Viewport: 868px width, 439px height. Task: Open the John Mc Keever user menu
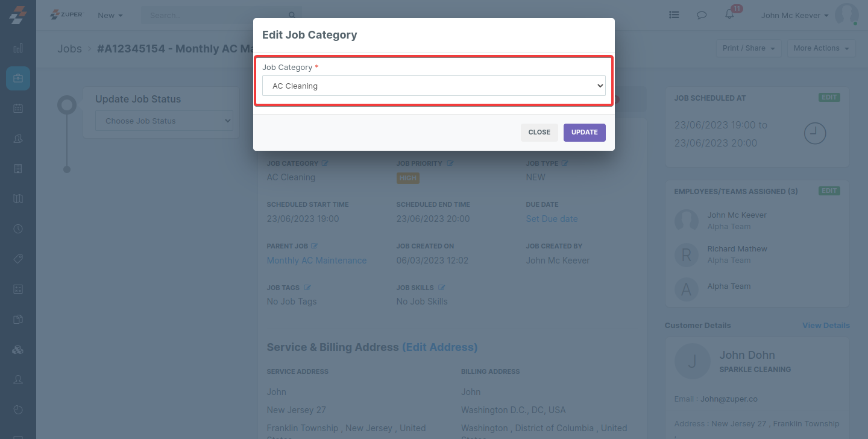[794, 15]
